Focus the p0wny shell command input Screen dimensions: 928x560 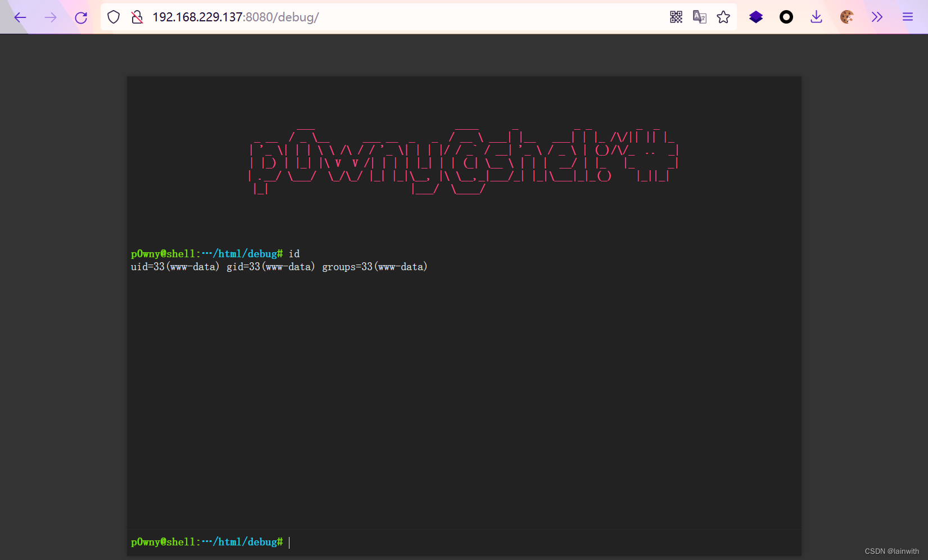tap(542, 543)
